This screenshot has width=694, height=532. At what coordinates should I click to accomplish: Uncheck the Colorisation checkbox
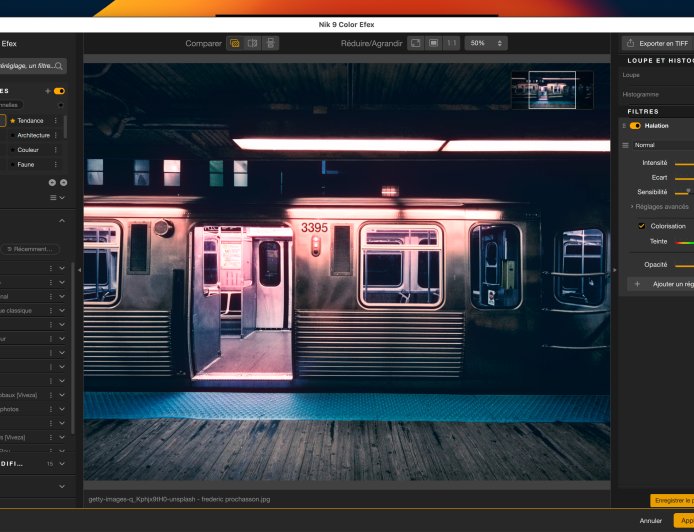(641, 226)
